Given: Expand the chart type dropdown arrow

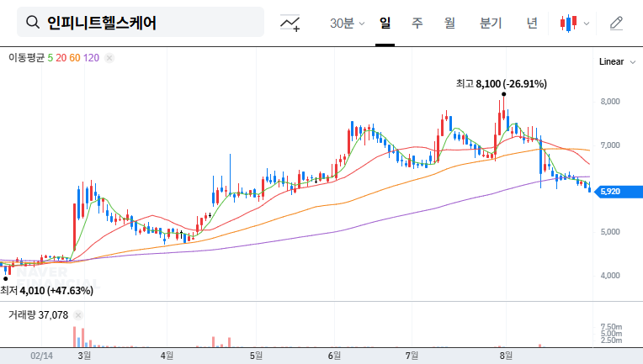Looking at the screenshot, I should [587, 24].
